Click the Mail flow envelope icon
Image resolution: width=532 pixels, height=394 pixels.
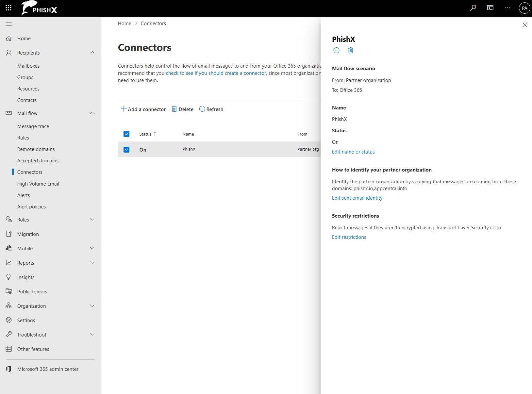pos(9,113)
